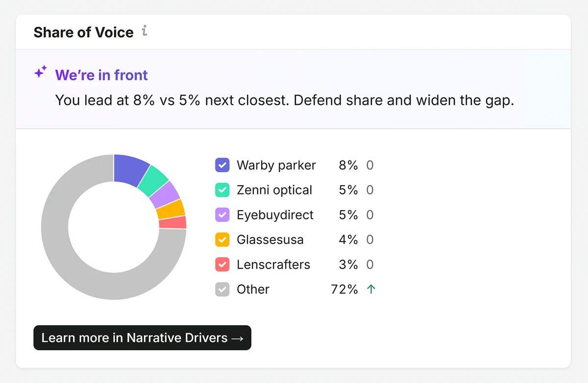Click the We're in front heading
The height and width of the screenshot is (383, 588).
pos(101,75)
